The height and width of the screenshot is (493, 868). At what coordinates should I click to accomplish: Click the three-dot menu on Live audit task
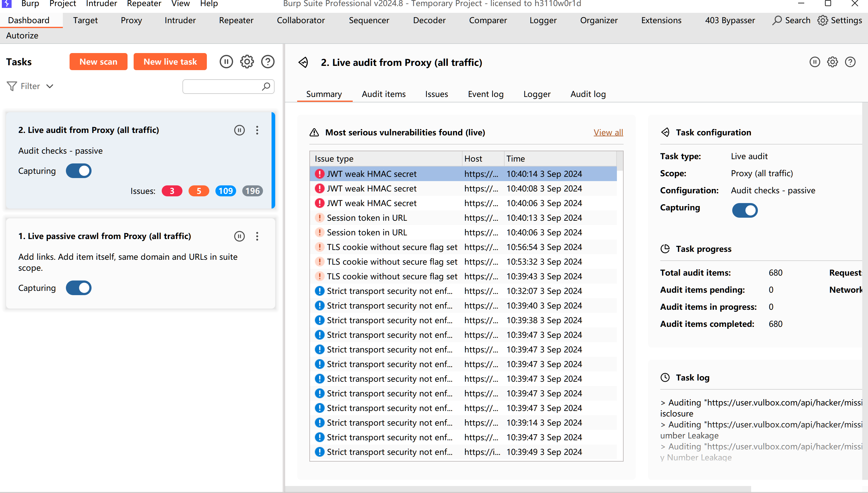tap(256, 130)
